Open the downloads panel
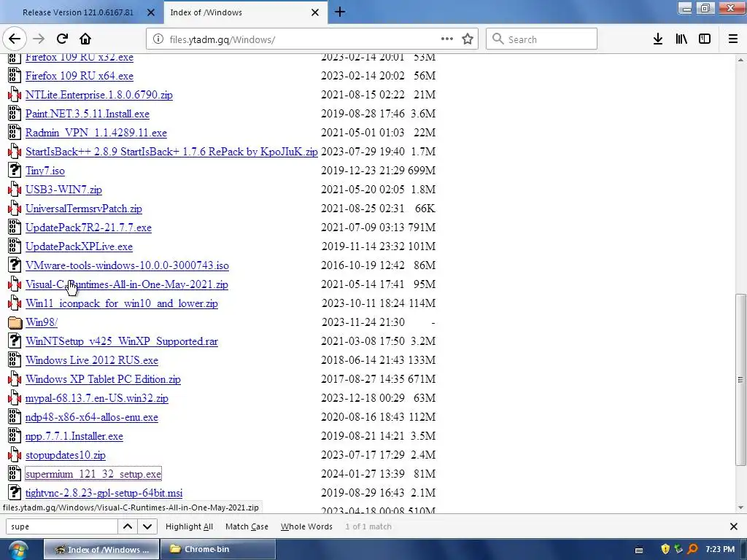Viewport: 747px width, 560px height. point(658,39)
